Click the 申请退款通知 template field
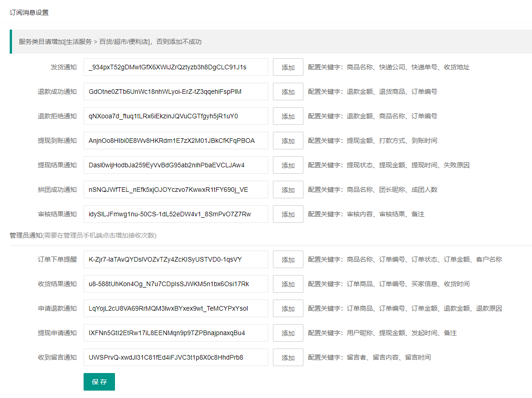The height and width of the screenshot is (398, 532). coord(175,308)
